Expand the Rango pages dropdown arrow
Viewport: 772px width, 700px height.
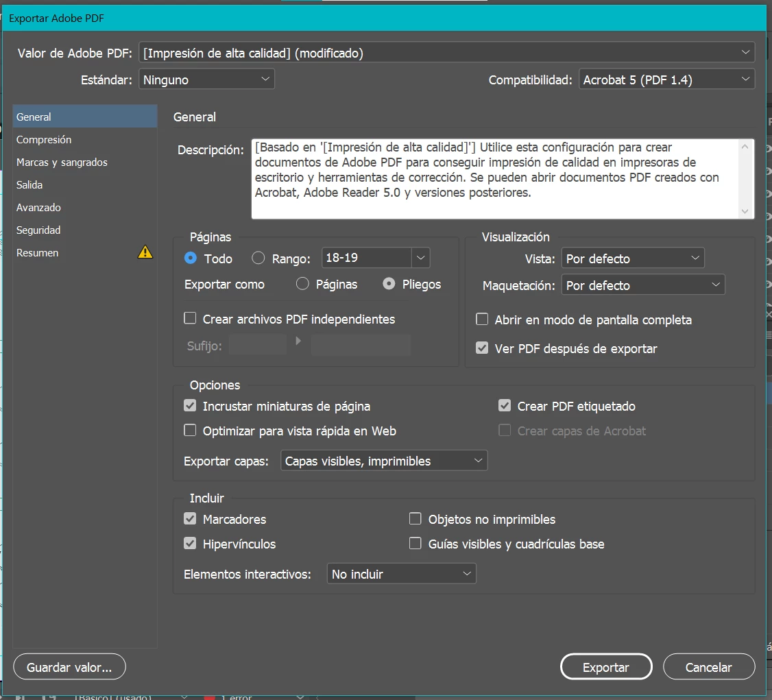click(x=420, y=258)
